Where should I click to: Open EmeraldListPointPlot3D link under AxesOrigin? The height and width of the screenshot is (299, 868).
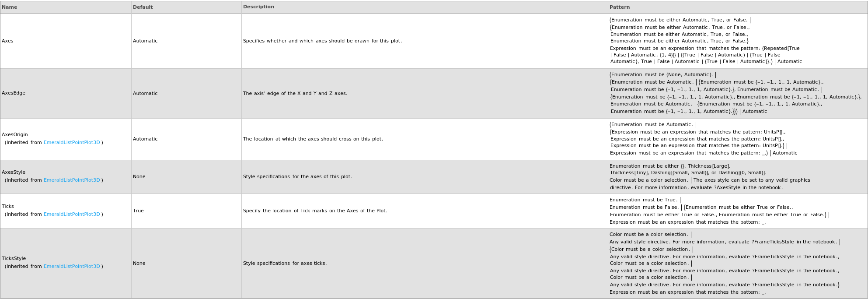click(72, 143)
